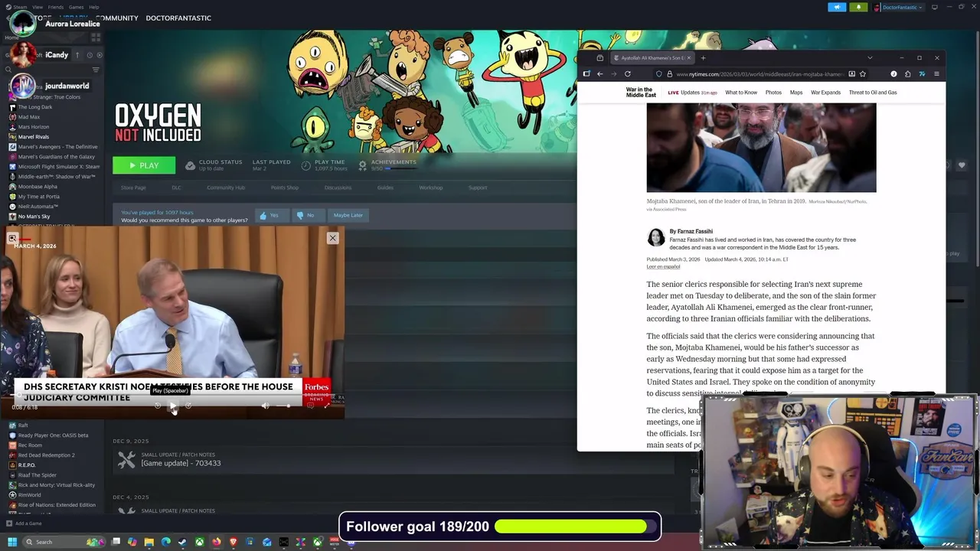The height and width of the screenshot is (551, 980).
Task: Reload the NYTimes page in Firefox
Action: (627, 74)
